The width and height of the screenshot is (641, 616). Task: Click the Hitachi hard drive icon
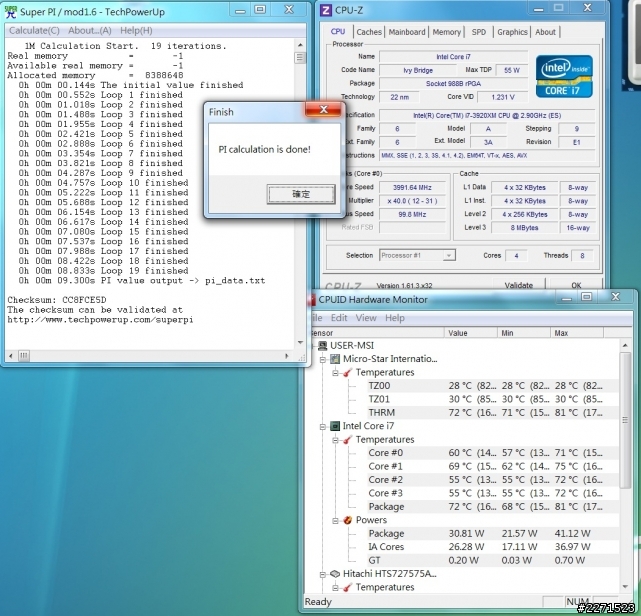click(333, 574)
